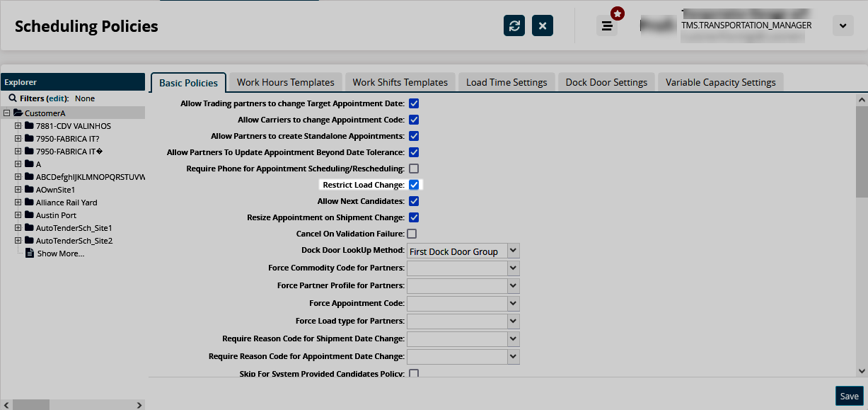The width and height of the screenshot is (868, 410).
Task: Expand the 7950-FABRICA IT? node
Action: point(18,139)
